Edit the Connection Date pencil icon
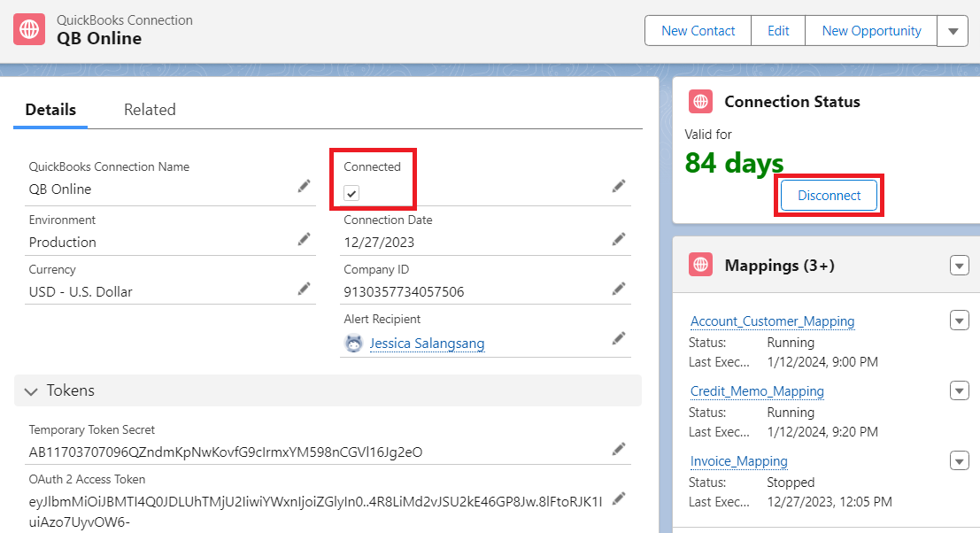The height and width of the screenshot is (533, 980). click(619, 239)
